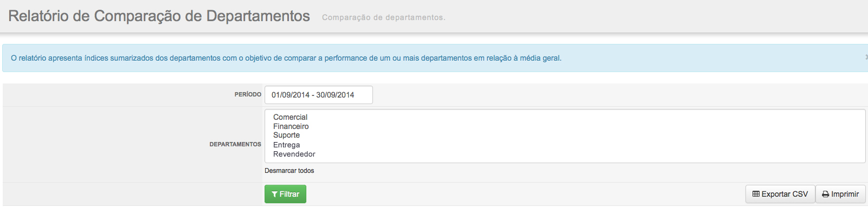Viewport: 868px width, 213px height.
Task: Select Comercial in the departments list
Action: pyautogui.click(x=290, y=117)
